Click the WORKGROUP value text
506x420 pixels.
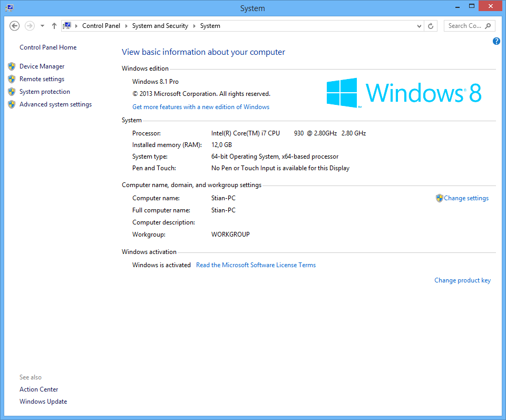pyautogui.click(x=230, y=235)
